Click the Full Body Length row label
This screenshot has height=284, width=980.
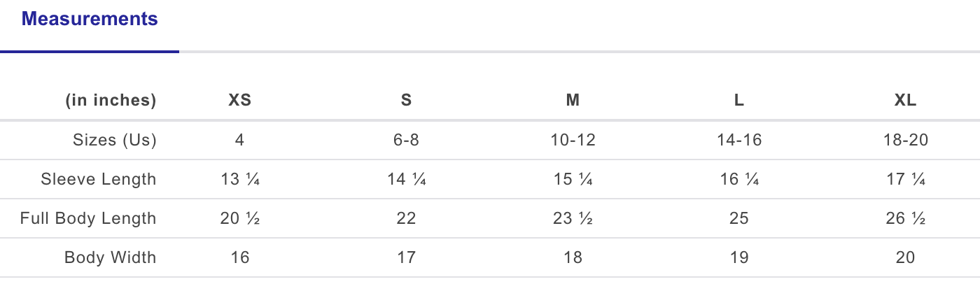[x=88, y=218]
